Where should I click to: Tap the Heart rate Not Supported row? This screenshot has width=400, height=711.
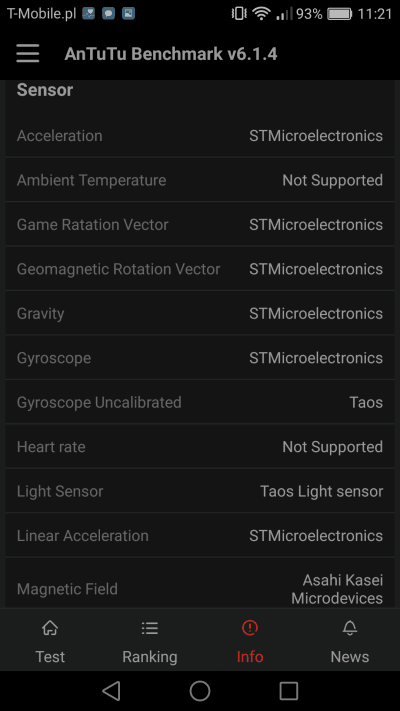click(200, 447)
